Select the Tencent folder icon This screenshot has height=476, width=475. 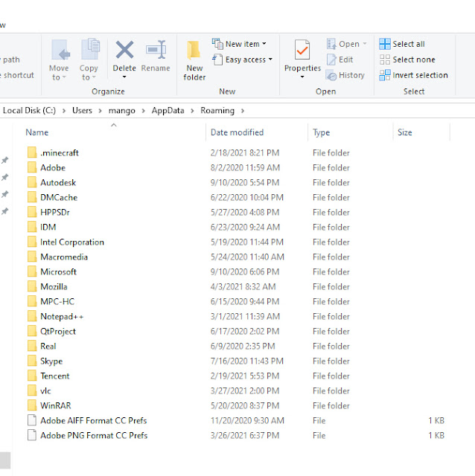click(x=32, y=376)
